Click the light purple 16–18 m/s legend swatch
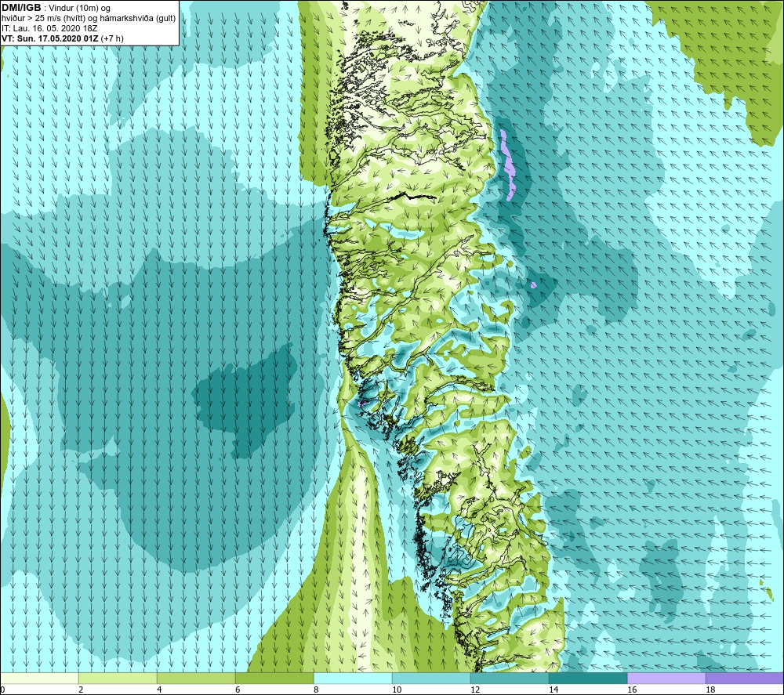This screenshot has width=784, height=695. [666, 678]
